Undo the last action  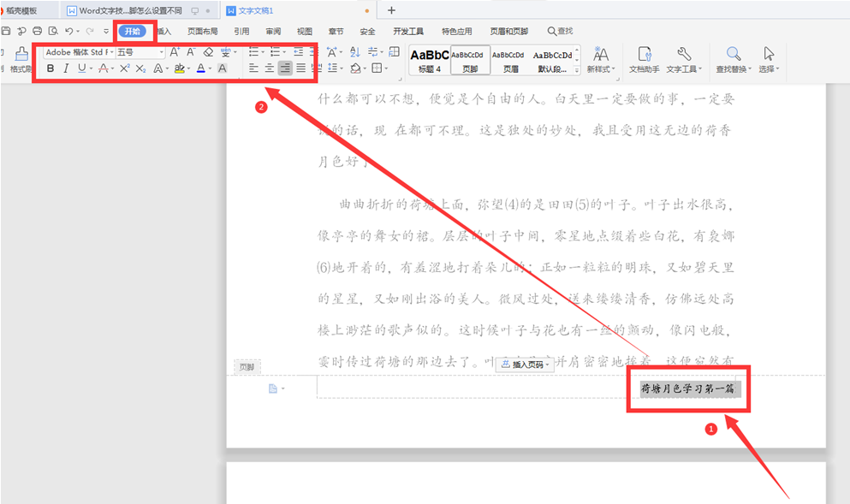coord(68,31)
